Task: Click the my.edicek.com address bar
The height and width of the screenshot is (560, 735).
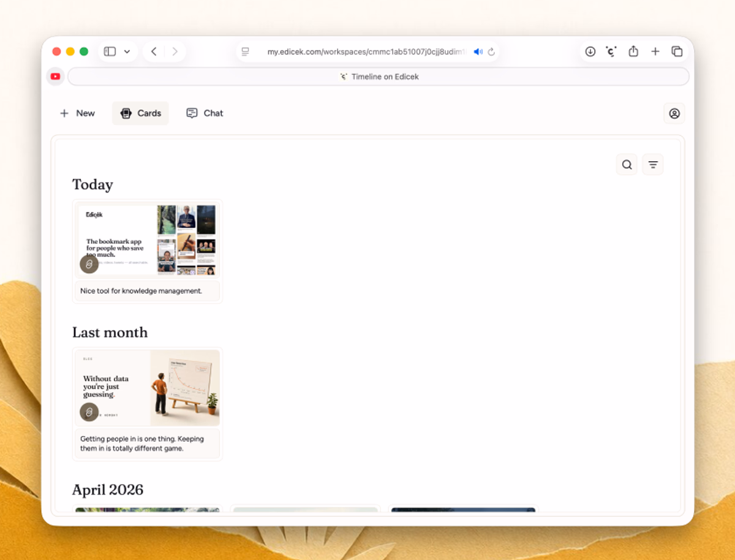Action: click(x=367, y=51)
